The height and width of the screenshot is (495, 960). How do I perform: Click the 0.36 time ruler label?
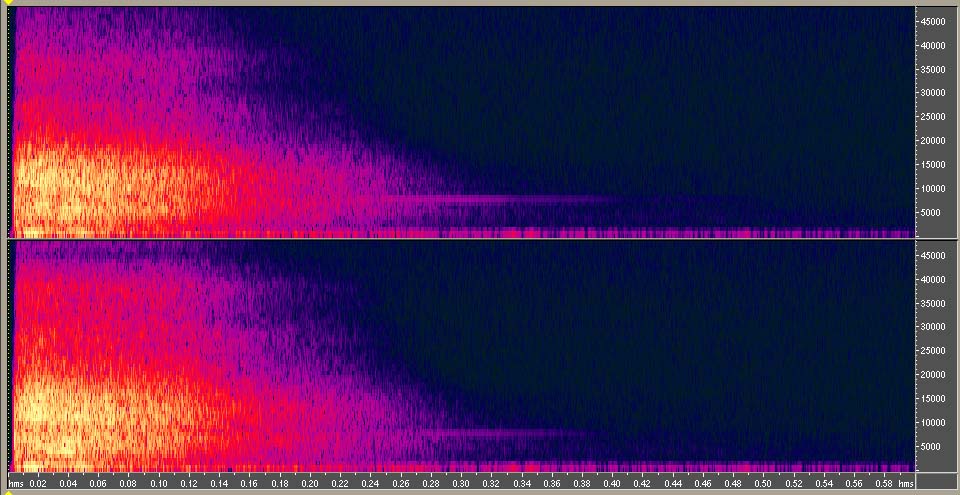[x=552, y=483]
